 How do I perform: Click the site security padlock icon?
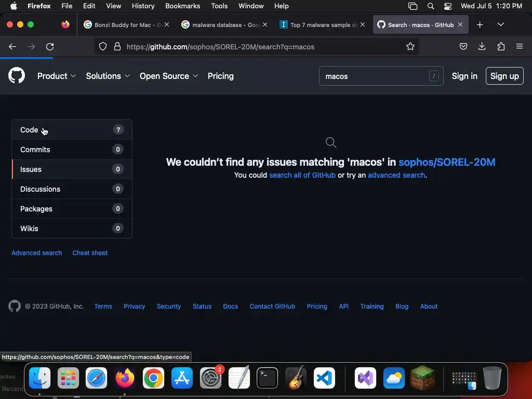coord(117,46)
